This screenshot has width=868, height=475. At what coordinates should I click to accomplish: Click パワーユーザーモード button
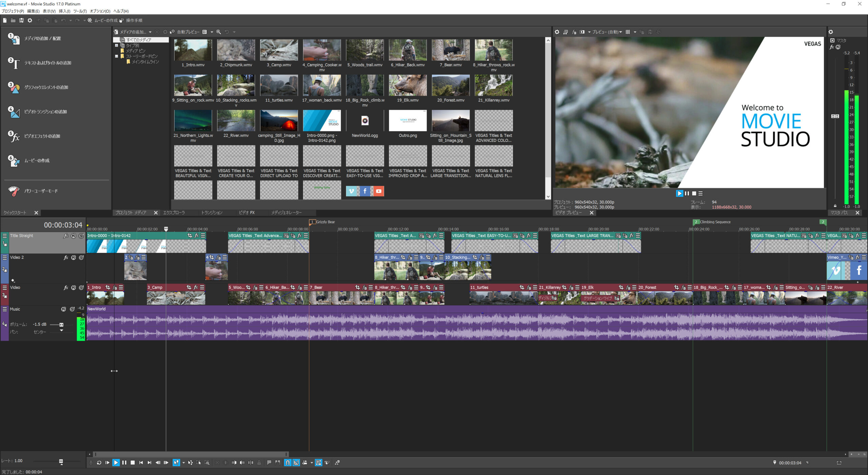[41, 191]
